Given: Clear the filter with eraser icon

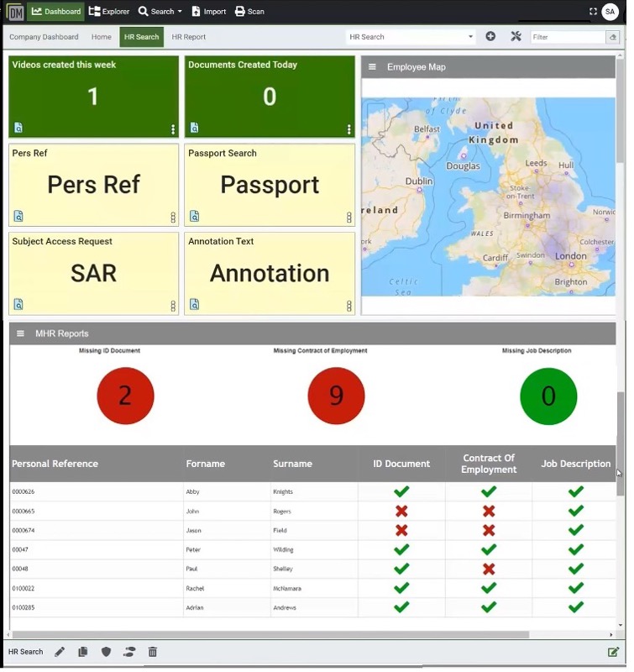Looking at the screenshot, I should tap(613, 37).
